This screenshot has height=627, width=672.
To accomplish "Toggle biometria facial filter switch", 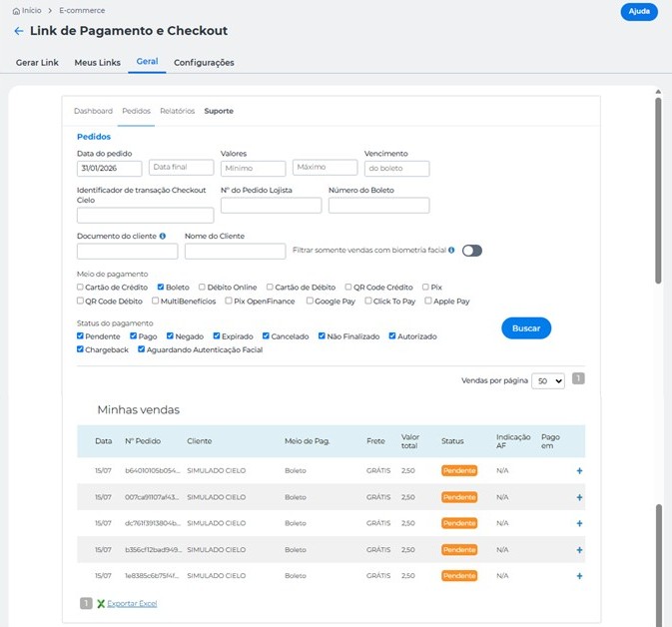I will (472, 251).
